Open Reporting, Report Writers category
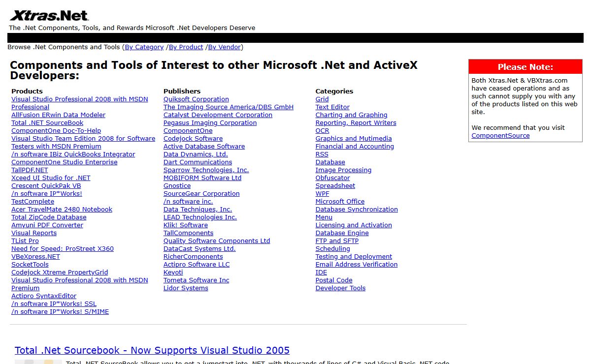 (x=356, y=123)
